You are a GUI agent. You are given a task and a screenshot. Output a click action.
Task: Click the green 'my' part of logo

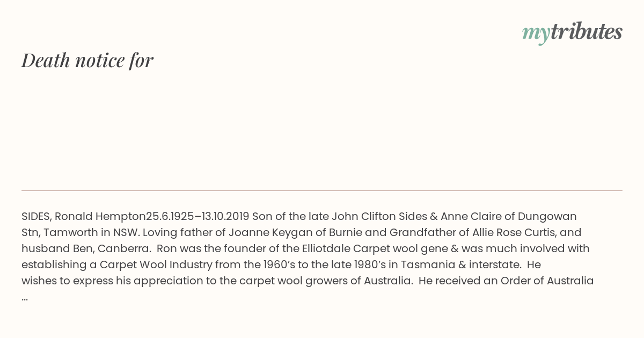pos(536,34)
